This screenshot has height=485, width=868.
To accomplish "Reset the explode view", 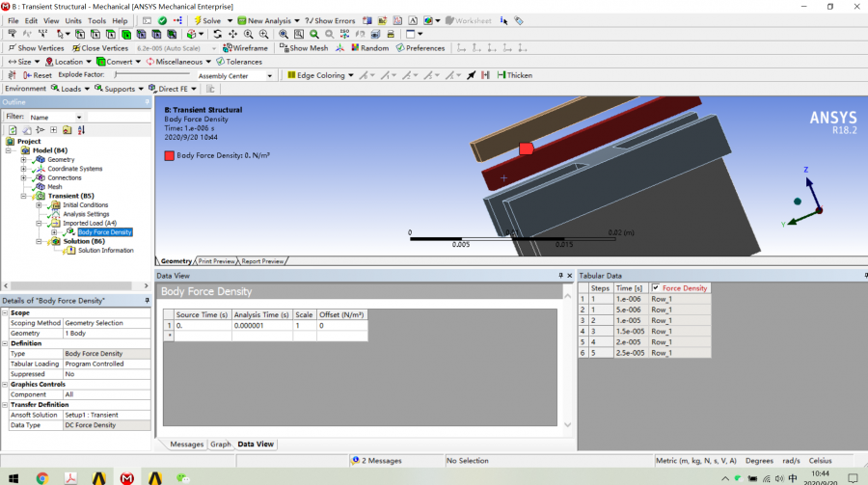I will coord(37,75).
